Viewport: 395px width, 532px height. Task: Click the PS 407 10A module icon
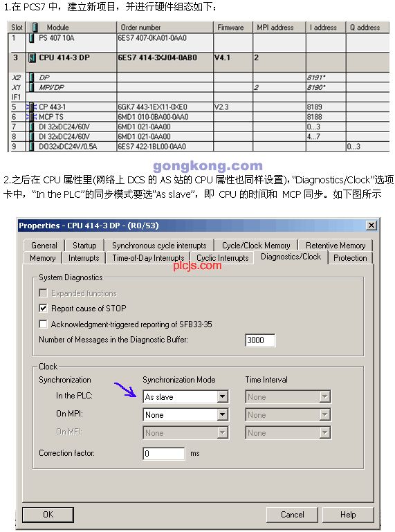coord(32,38)
